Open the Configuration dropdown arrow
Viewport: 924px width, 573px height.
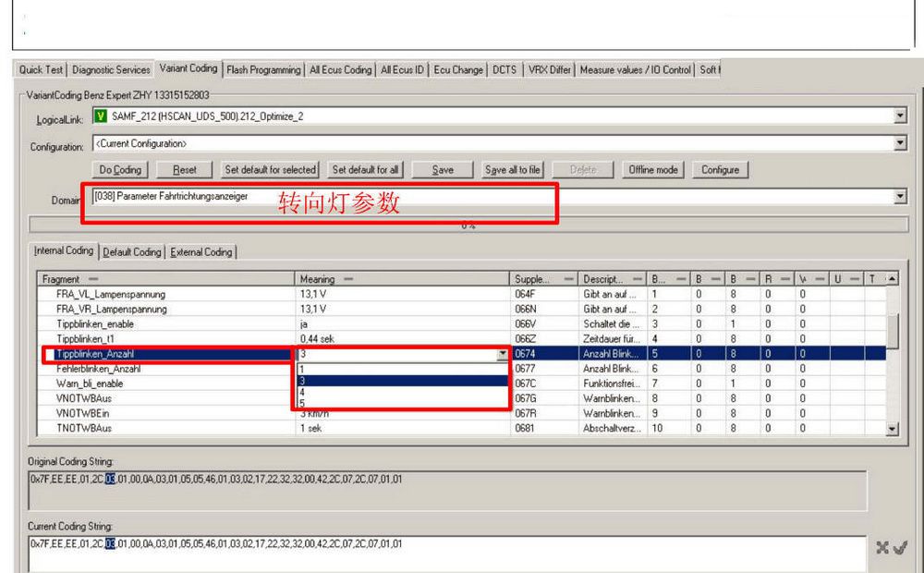click(x=901, y=143)
